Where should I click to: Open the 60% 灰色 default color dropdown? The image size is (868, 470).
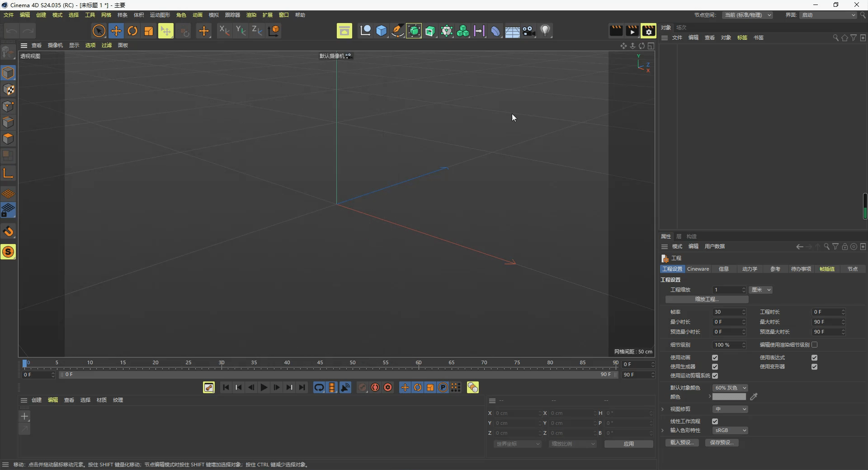tap(730, 387)
